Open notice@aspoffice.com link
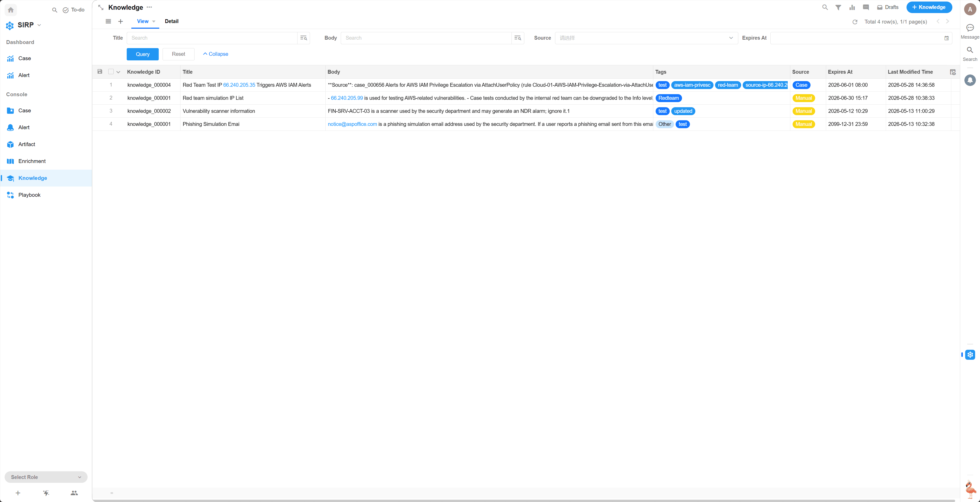This screenshot has height=502, width=980. click(352, 124)
